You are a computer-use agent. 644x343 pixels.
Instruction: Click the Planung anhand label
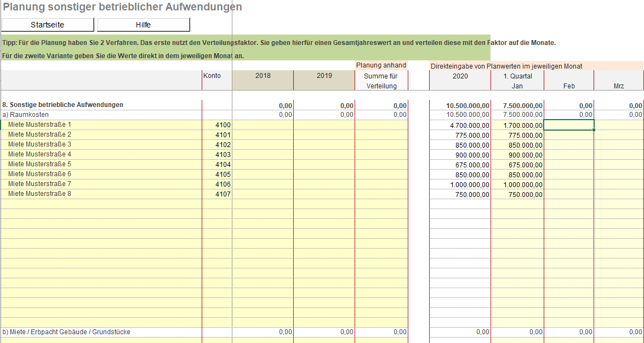point(381,65)
